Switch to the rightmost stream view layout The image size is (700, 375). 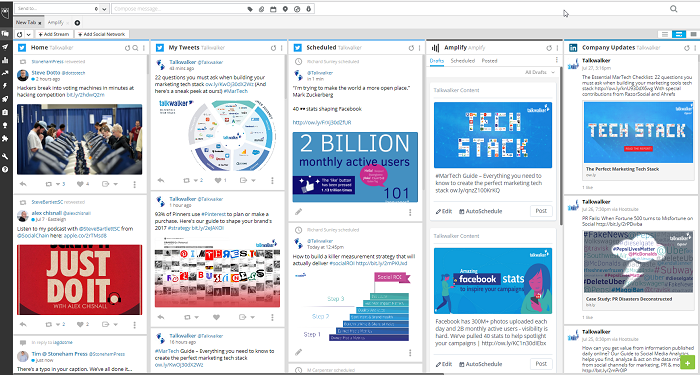[693, 34]
